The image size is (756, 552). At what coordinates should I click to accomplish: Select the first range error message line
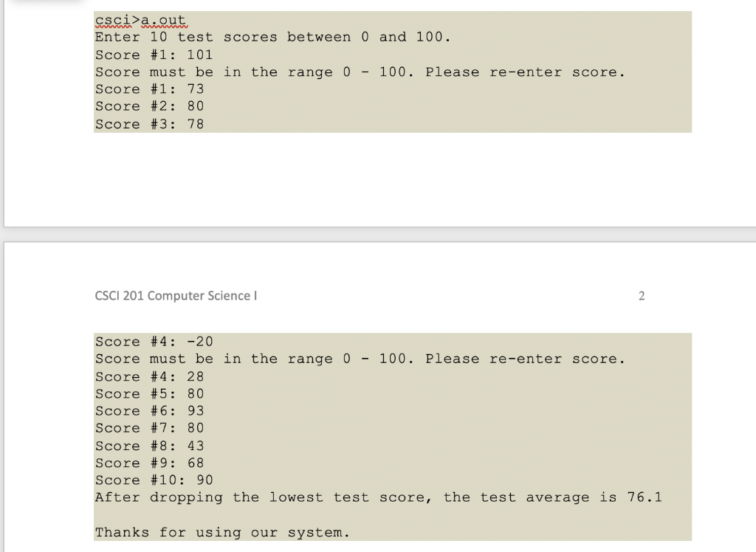click(359, 72)
